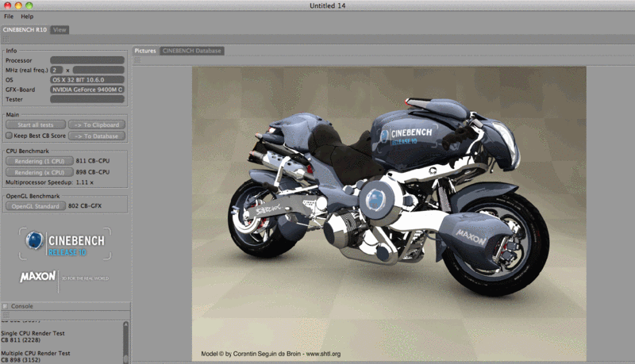Enable the Keep Best CB Score checkbox

(x=9, y=136)
